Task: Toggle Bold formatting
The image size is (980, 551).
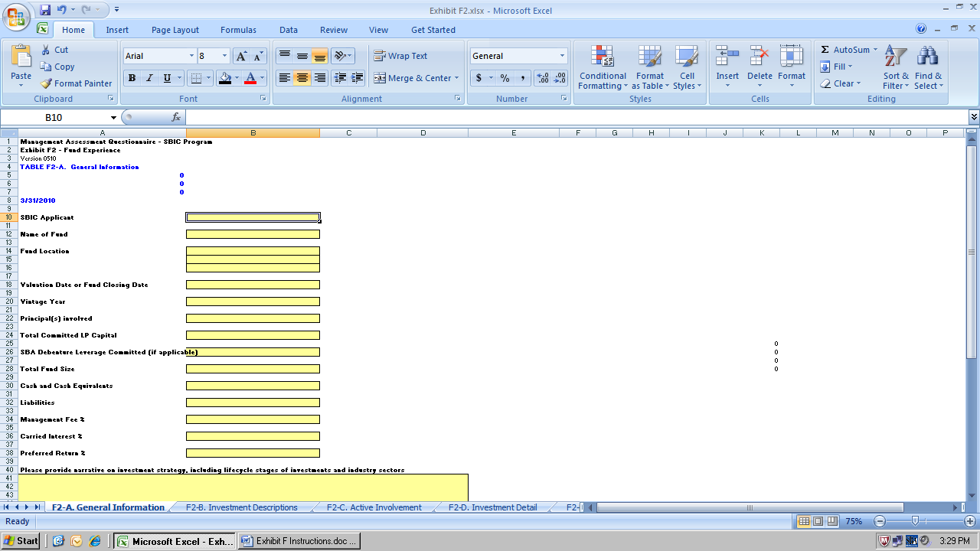Action: point(132,78)
